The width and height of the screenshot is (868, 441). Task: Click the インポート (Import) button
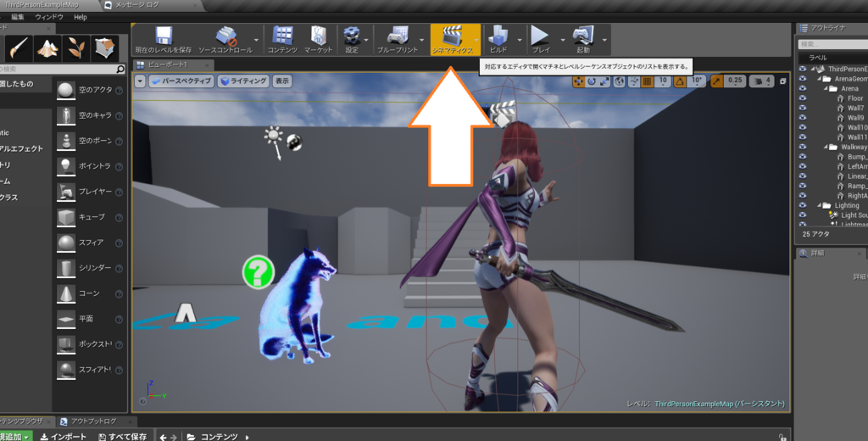click(63, 437)
